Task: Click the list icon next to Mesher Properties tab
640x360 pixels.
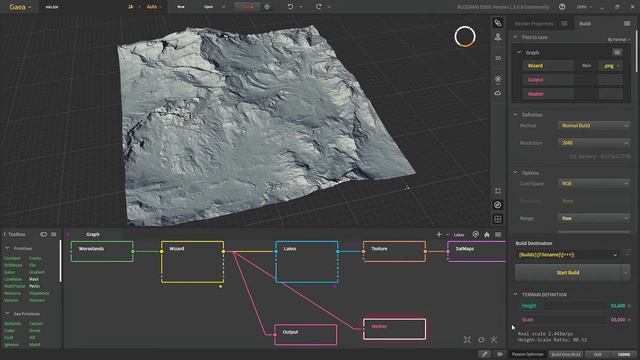Action: (564, 24)
